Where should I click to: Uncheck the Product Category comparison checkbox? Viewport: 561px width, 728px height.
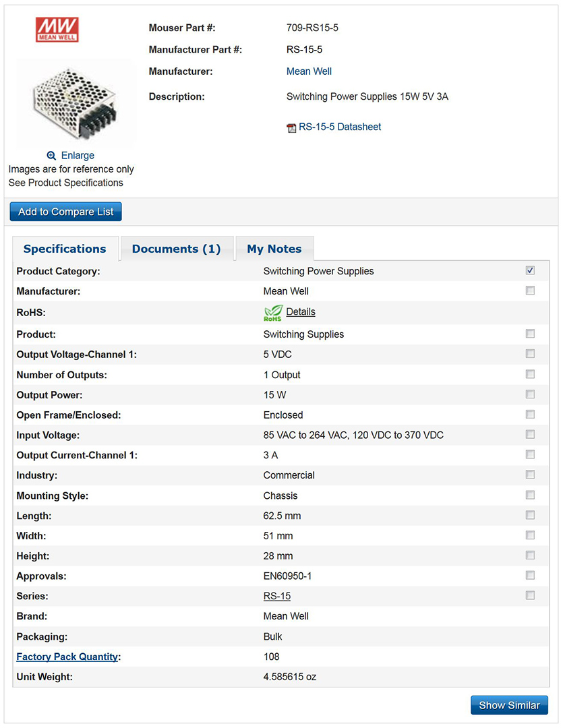coord(530,270)
